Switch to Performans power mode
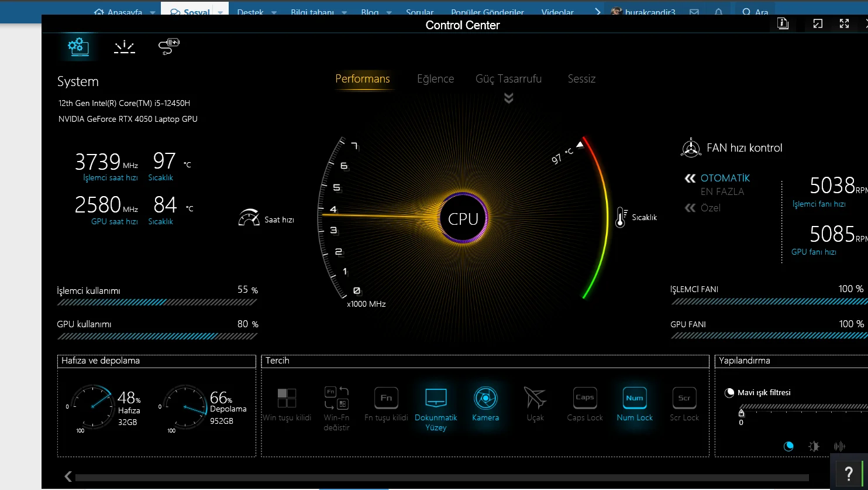This screenshot has height=490, width=868. click(363, 79)
